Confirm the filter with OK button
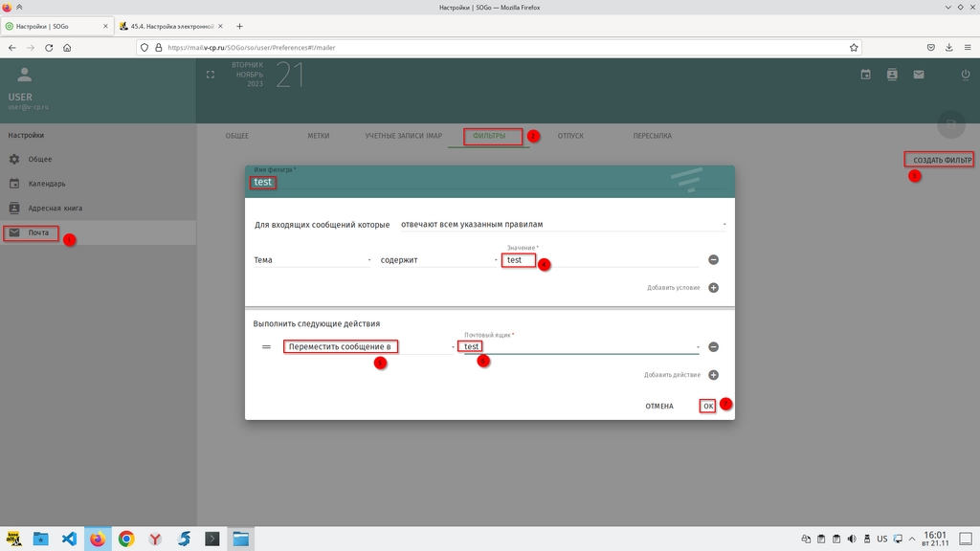The width and height of the screenshot is (980, 551). [x=708, y=406]
